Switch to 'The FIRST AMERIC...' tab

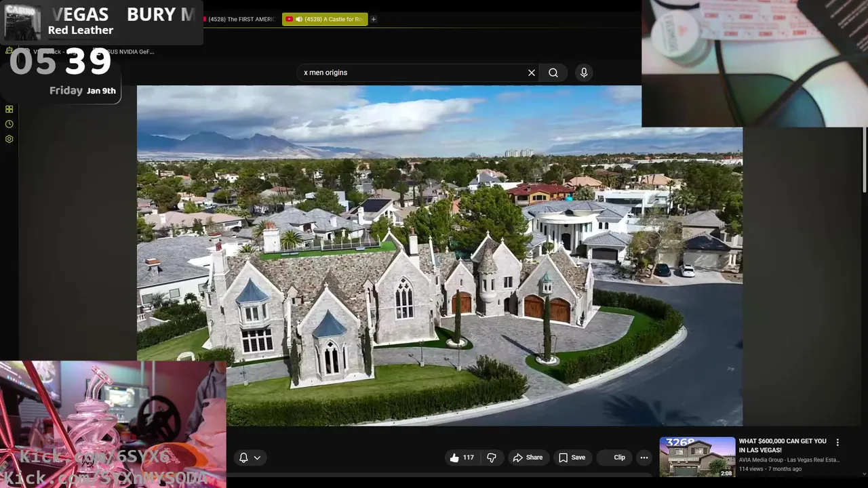[x=239, y=20]
